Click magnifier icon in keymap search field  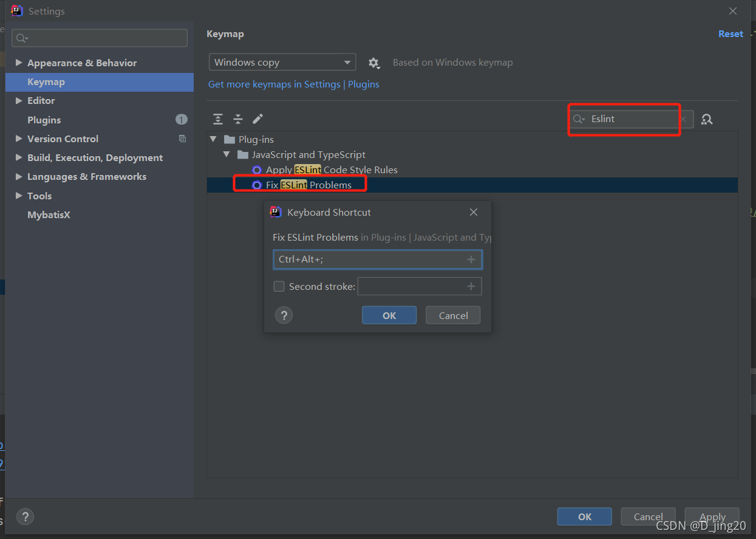[579, 119]
